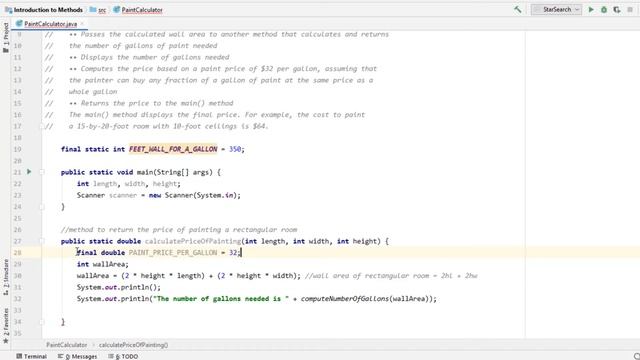Select the PaintCalculator.java editor tab
640x360 pixels.
click(50, 24)
